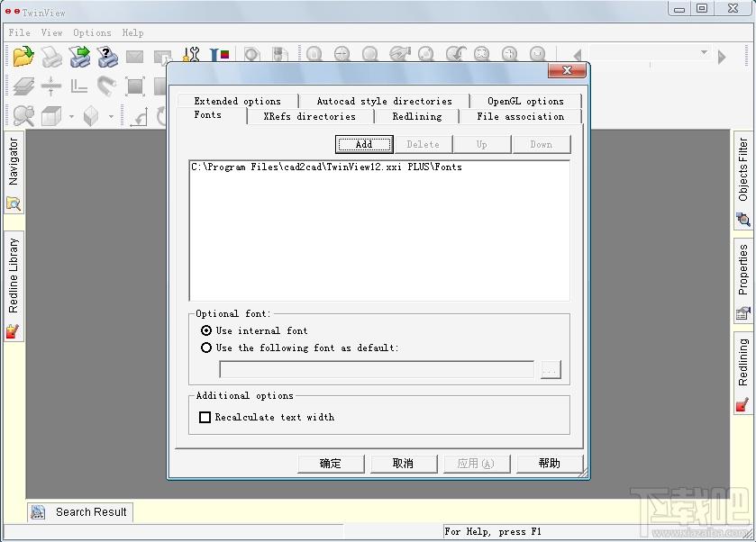The width and height of the screenshot is (756, 542).
Task: Click the plain Print icon
Action: pos(51,57)
